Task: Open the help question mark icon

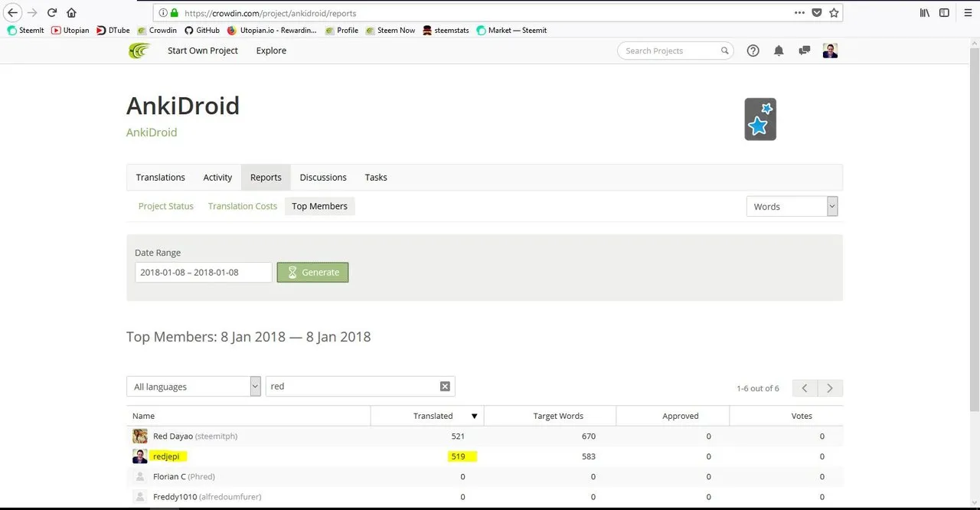Action: (753, 51)
